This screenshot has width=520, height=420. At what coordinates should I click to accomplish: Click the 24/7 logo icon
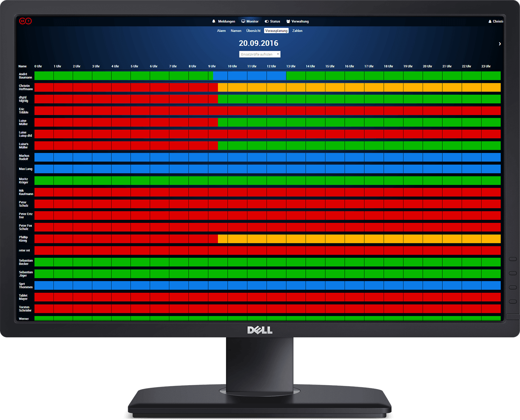pos(25,21)
